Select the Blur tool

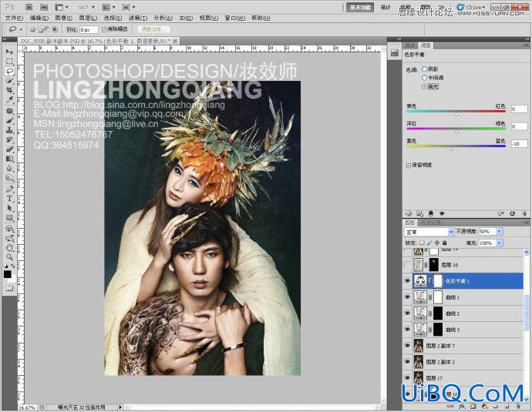(9, 168)
